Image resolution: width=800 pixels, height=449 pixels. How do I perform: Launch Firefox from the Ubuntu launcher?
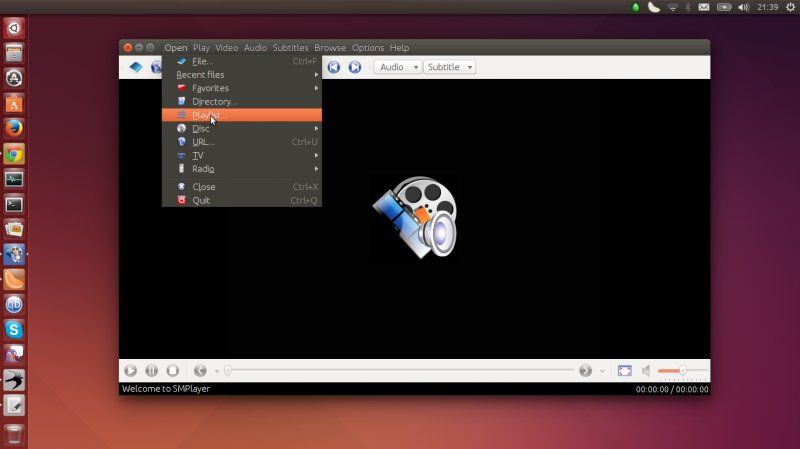point(14,128)
